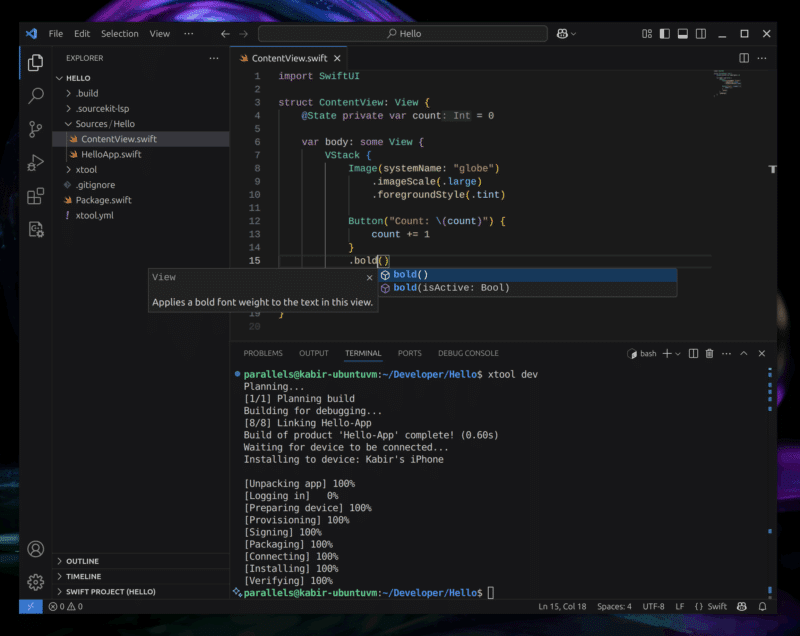This screenshot has height=636, width=800.
Task: Open the Search view in activity bar
Action: coord(35,95)
